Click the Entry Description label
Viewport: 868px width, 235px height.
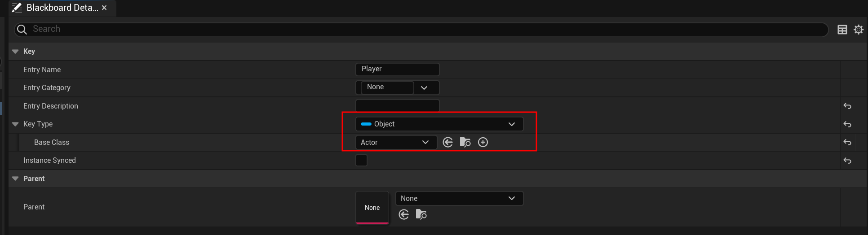[x=51, y=106]
